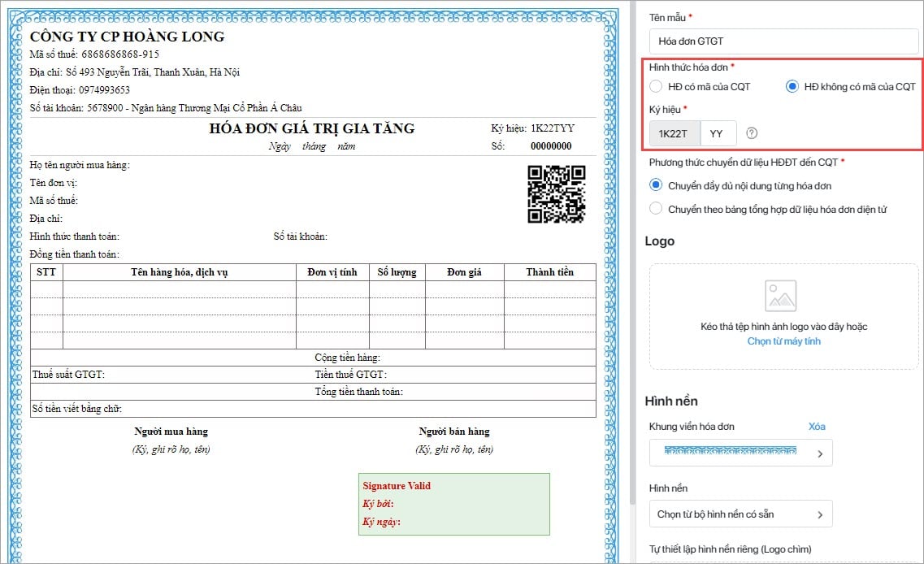The height and width of the screenshot is (564, 924).
Task: Click the blue border pattern preview thumbnail
Action: click(x=730, y=450)
